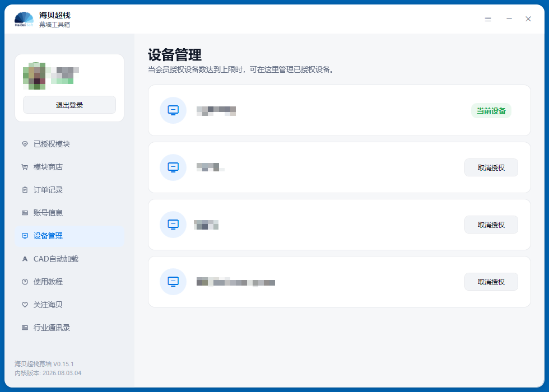Click the card icon beside 账号信息
The image size is (549, 392).
[25, 213]
